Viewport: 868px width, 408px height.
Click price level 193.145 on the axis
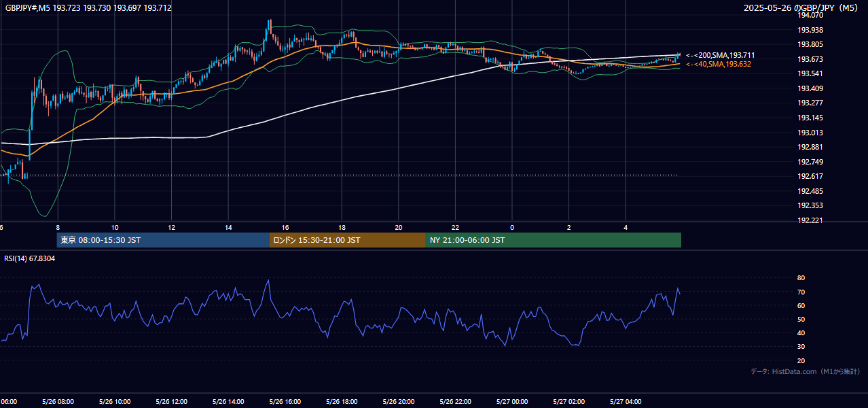pyautogui.click(x=810, y=118)
